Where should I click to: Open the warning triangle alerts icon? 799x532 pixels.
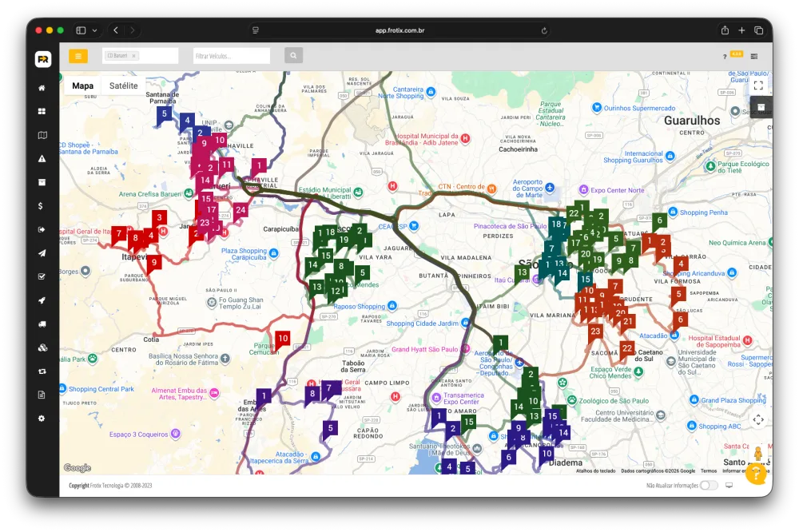[42, 158]
